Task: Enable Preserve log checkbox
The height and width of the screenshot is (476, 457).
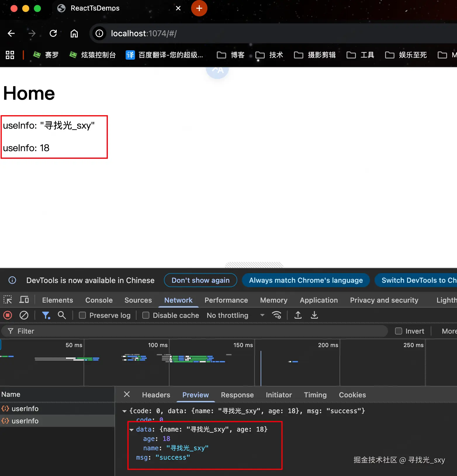Action: pos(82,315)
